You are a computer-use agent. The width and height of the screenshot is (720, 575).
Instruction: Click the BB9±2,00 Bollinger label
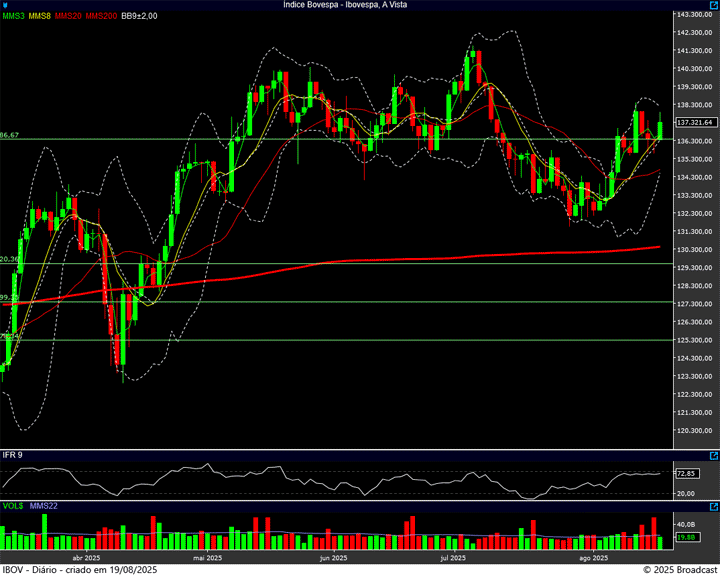point(139,16)
